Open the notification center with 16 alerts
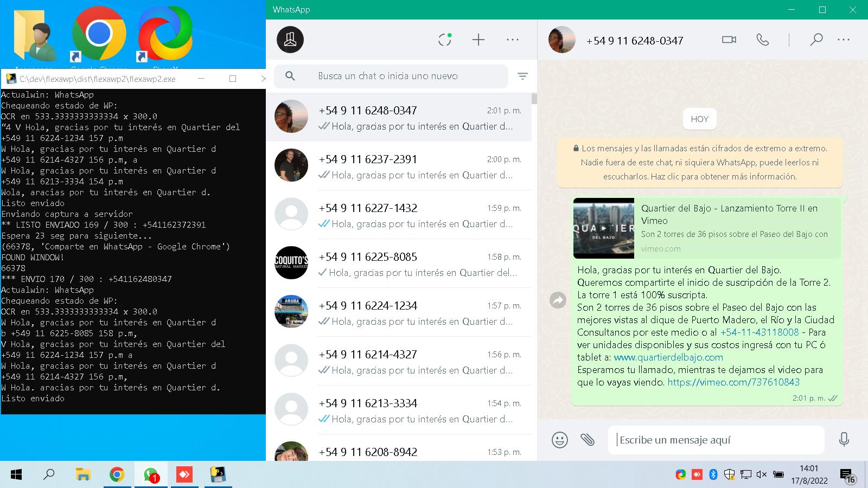Screen dimensions: 868x488 pyautogui.click(x=848, y=476)
